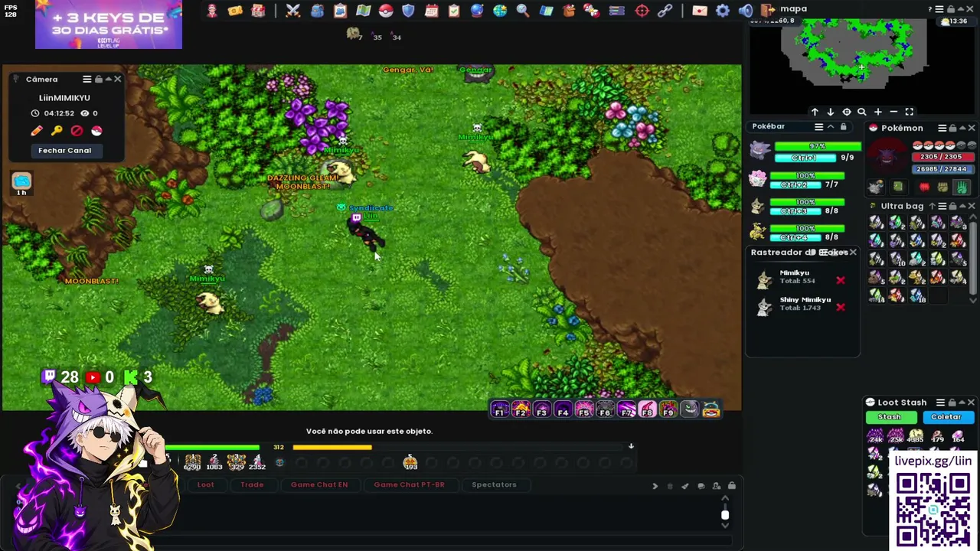Activate the F8 move hotkey

[647, 410]
